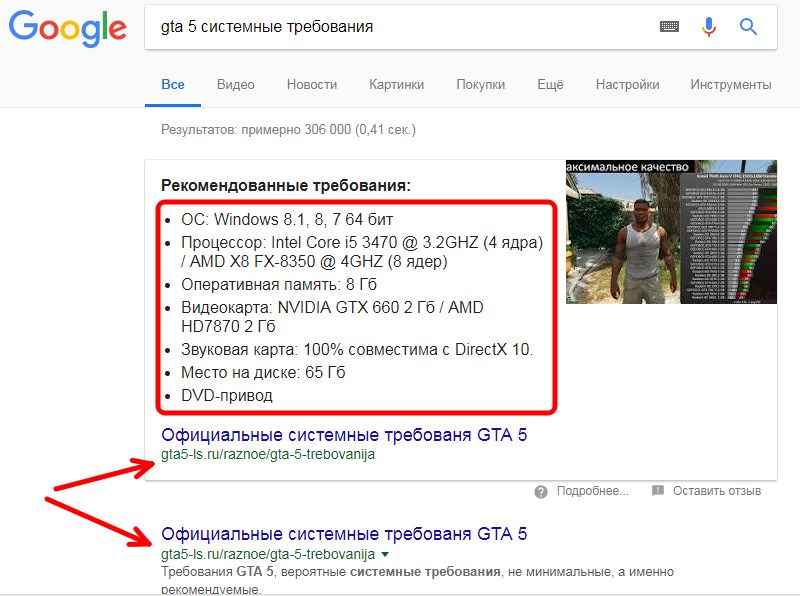Open the virtual keyboard icon in search bar
Image resolution: width=800 pixels, height=596 pixels.
coord(669,27)
